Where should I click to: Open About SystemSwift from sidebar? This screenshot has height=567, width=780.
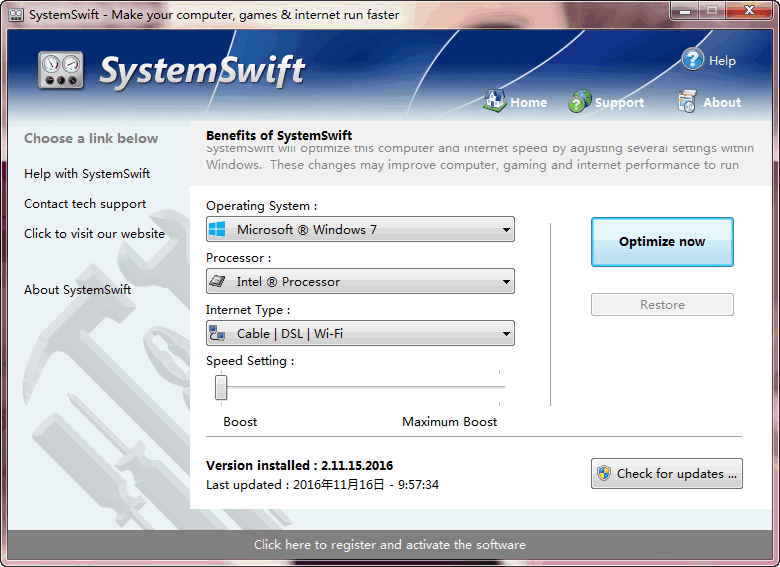tap(77, 290)
